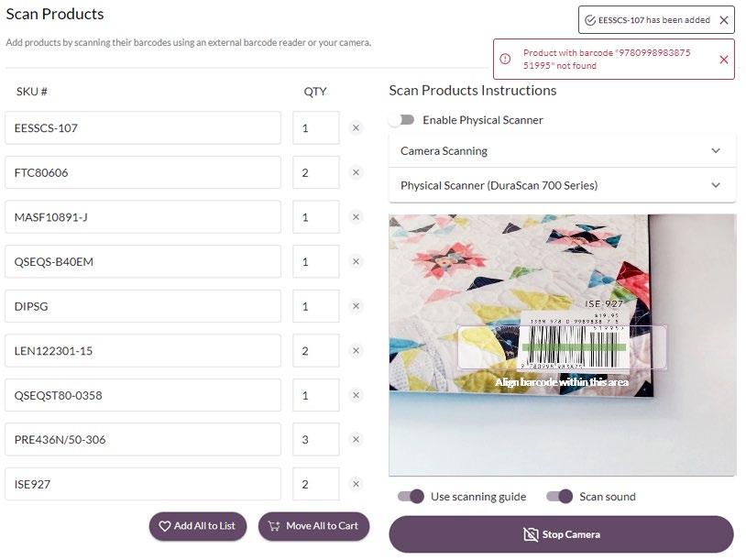The width and height of the screenshot is (746, 560).
Task: Remove the DIPSG row
Action: pos(357,306)
